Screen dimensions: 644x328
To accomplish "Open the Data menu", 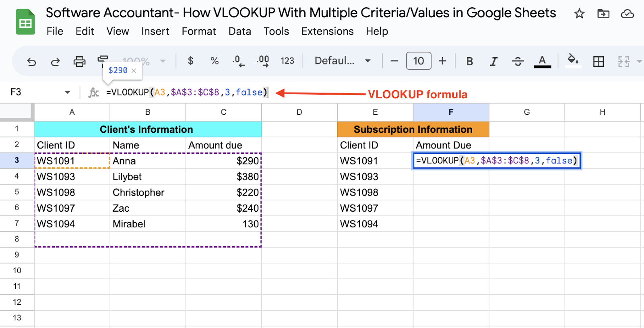I will (x=239, y=31).
